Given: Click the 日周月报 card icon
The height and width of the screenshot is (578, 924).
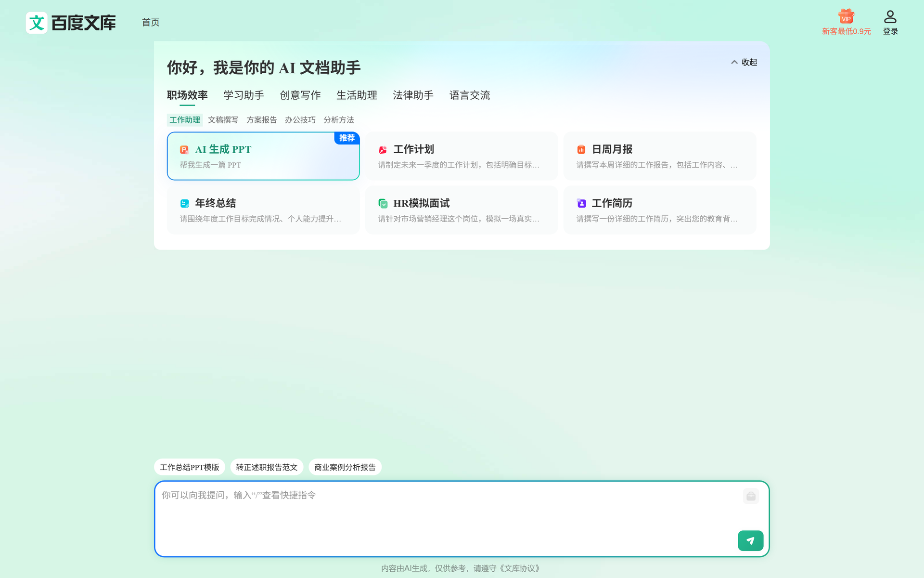Looking at the screenshot, I should 581,150.
